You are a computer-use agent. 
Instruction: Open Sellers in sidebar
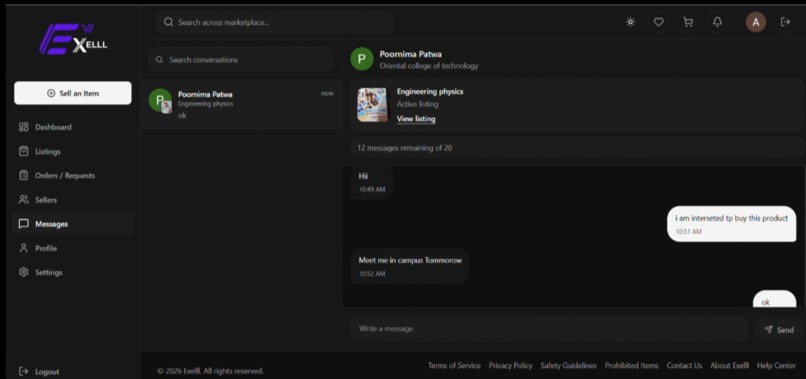[72, 200]
